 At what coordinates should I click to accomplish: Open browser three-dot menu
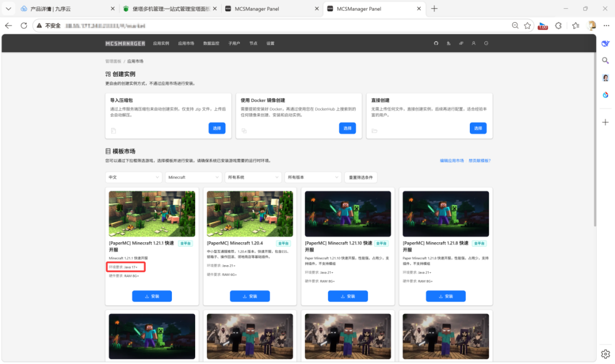click(x=606, y=26)
